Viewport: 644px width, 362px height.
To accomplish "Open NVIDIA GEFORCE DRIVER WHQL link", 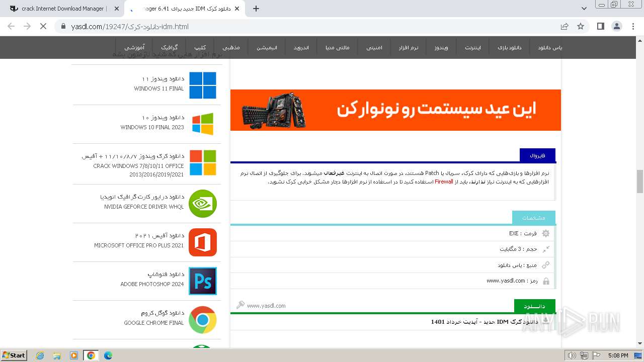I will click(x=144, y=207).
